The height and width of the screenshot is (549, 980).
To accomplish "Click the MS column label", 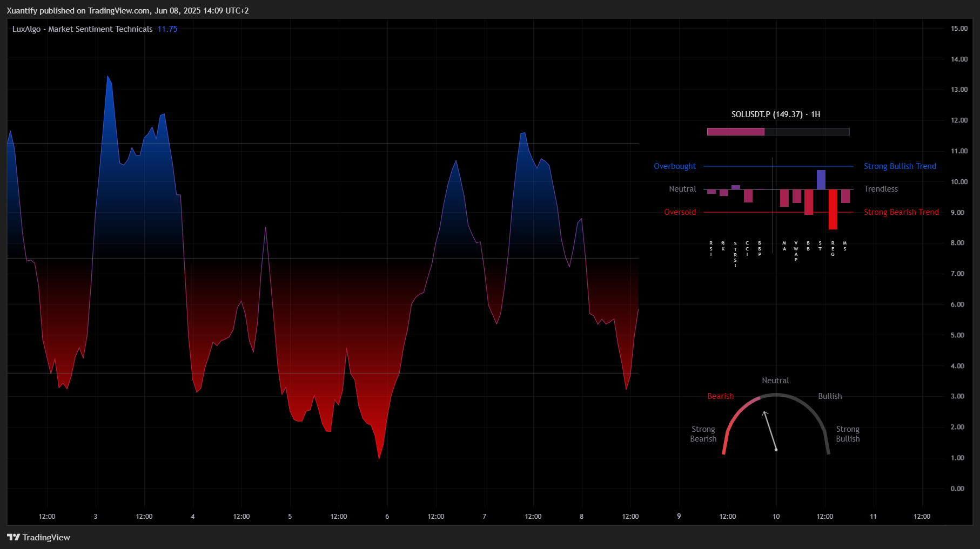I will point(845,246).
